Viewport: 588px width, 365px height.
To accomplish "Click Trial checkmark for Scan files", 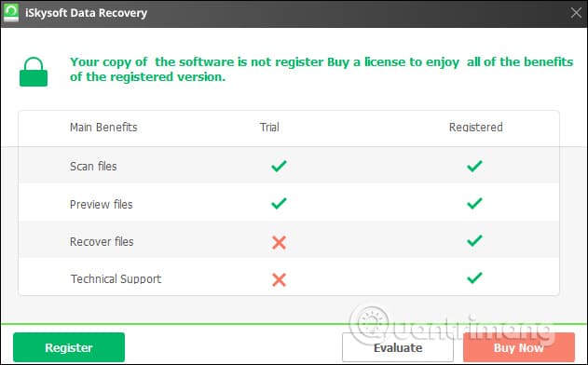I will click(279, 166).
